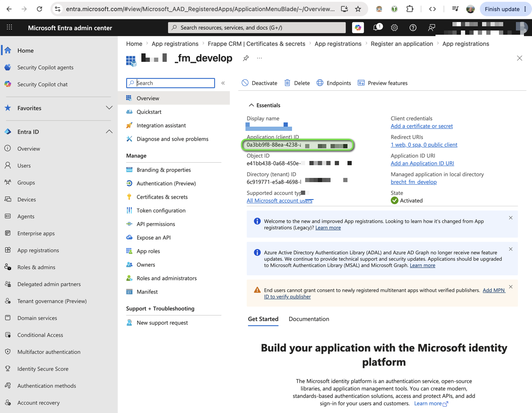Screen dimensions: 532x413
Task: Click All Microsoft account users link
Action: click(x=280, y=201)
